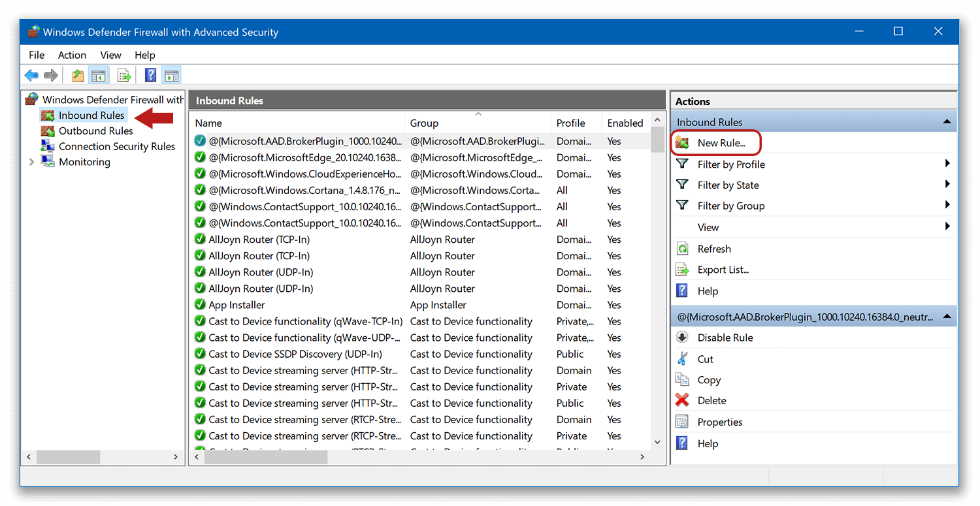Open the View submenu arrow in Actions

[x=947, y=227]
